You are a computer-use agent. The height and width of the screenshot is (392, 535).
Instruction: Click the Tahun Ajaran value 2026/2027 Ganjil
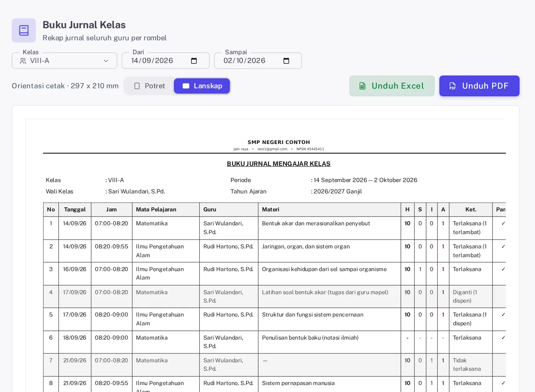coord(337,192)
